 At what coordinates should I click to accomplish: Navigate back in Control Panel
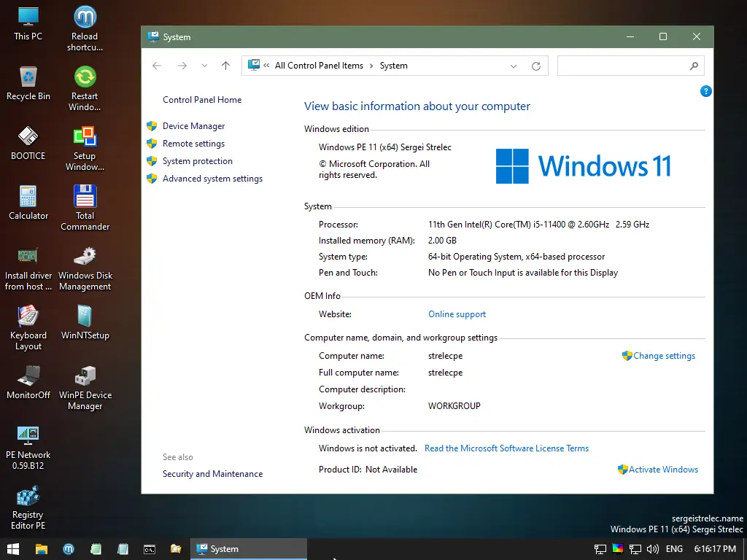(157, 66)
